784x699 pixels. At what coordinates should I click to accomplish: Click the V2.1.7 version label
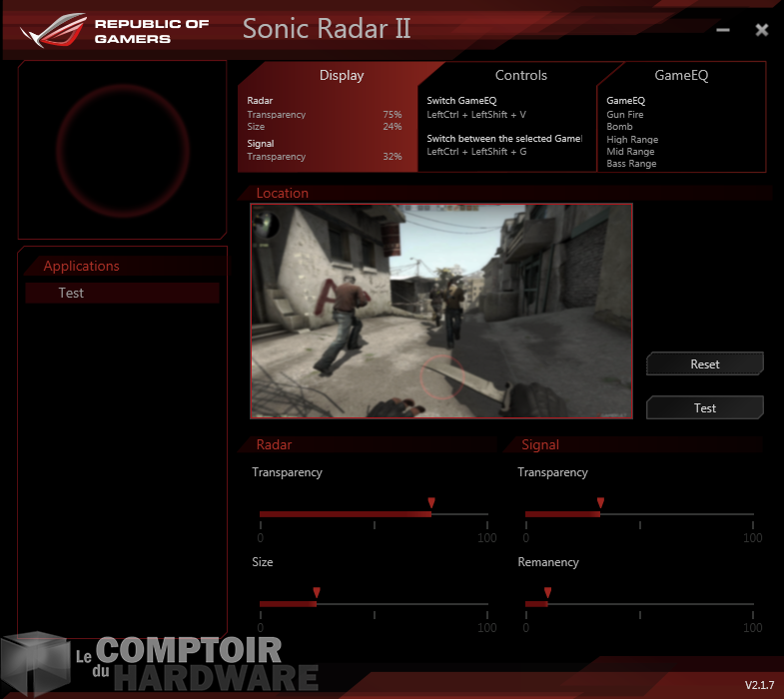pos(759,685)
